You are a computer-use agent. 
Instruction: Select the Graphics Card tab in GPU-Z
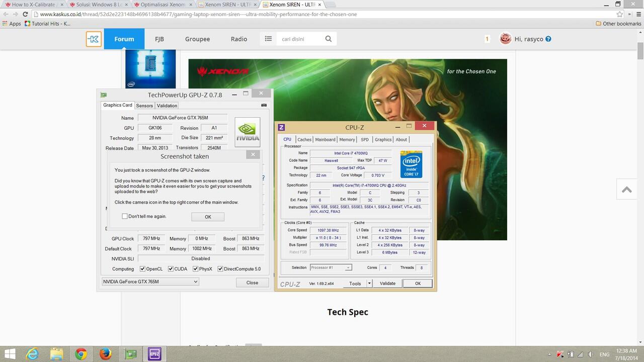[x=118, y=105]
